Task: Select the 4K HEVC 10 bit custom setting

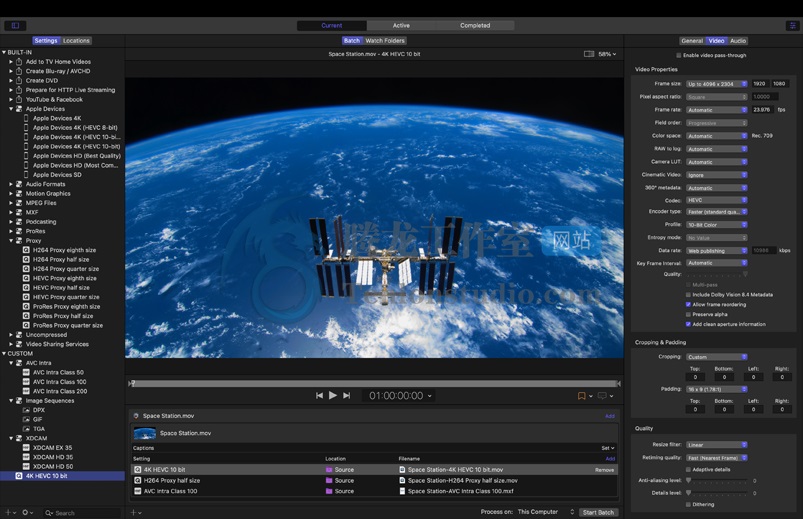Action: 62,476
